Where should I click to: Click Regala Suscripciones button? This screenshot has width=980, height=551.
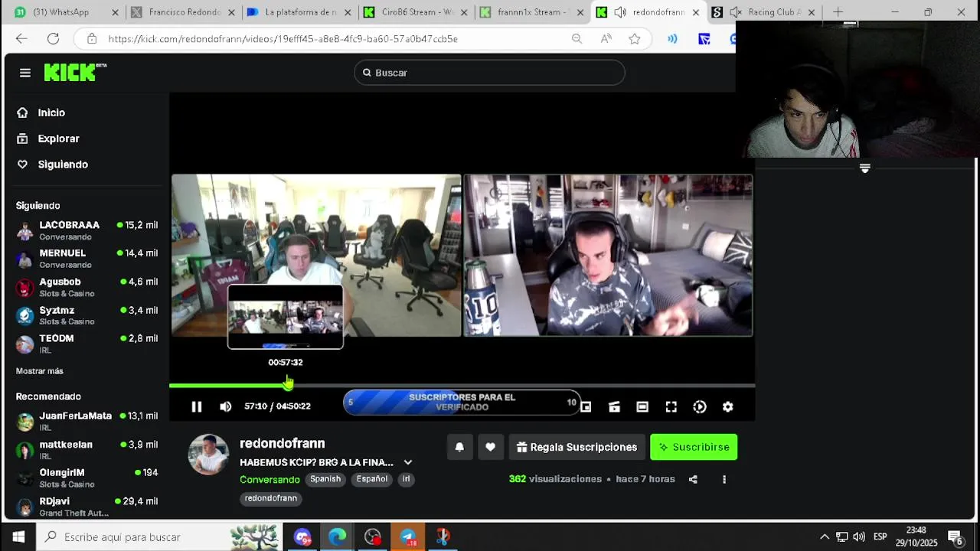point(577,447)
